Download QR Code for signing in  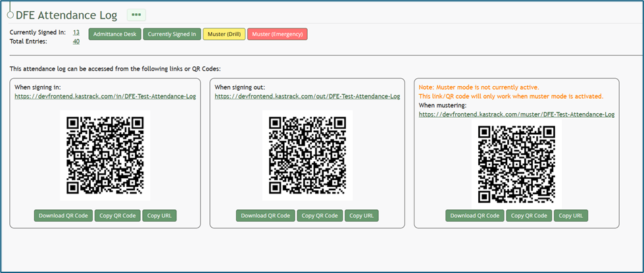[x=63, y=216]
